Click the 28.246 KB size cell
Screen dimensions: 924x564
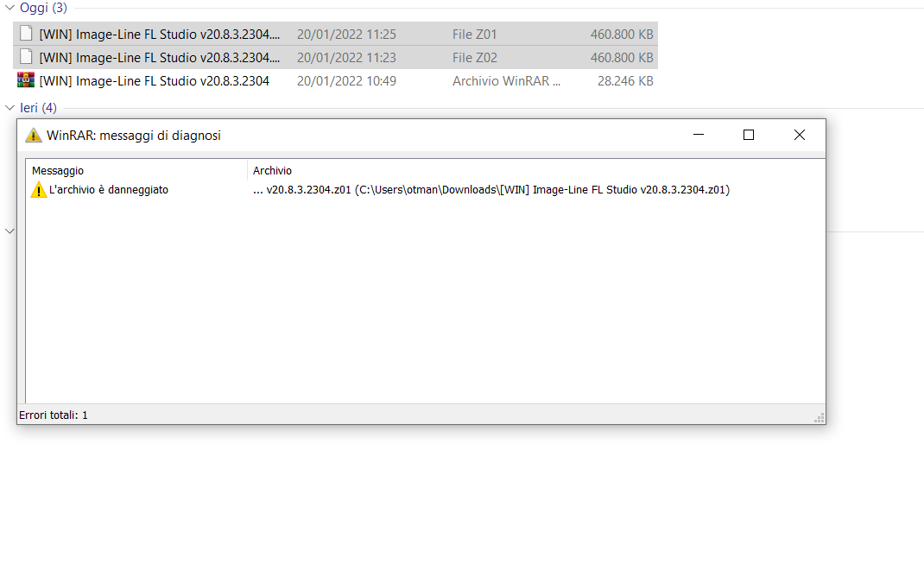tap(625, 80)
